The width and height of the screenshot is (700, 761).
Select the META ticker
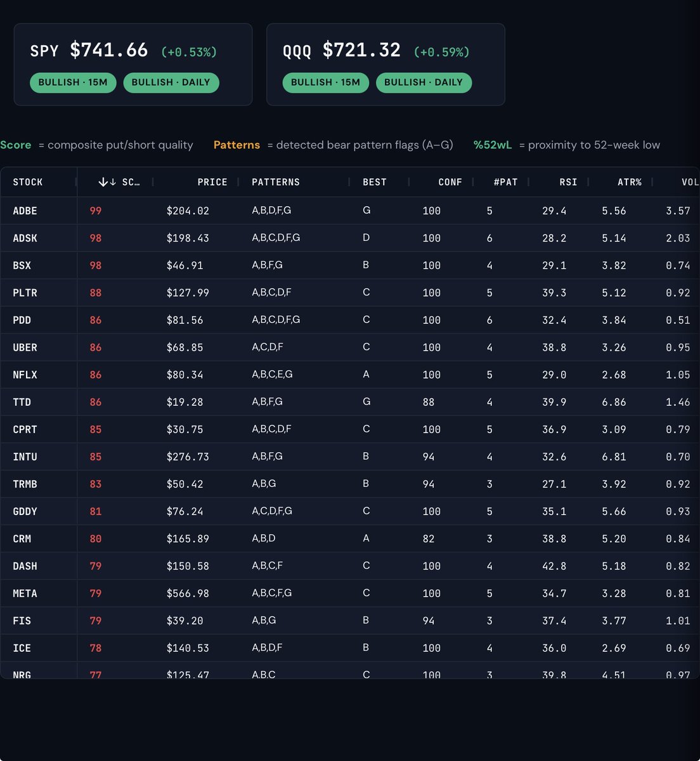tap(25, 593)
